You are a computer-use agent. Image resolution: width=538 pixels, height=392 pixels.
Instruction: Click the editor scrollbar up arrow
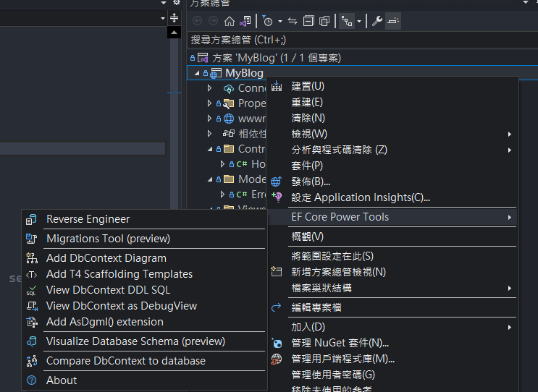175,33
